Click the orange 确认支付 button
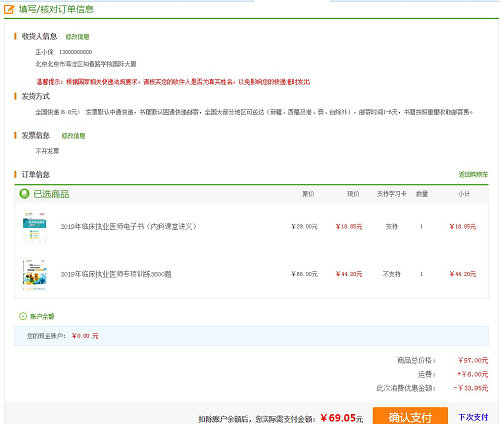The image size is (500, 424). point(410,416)
